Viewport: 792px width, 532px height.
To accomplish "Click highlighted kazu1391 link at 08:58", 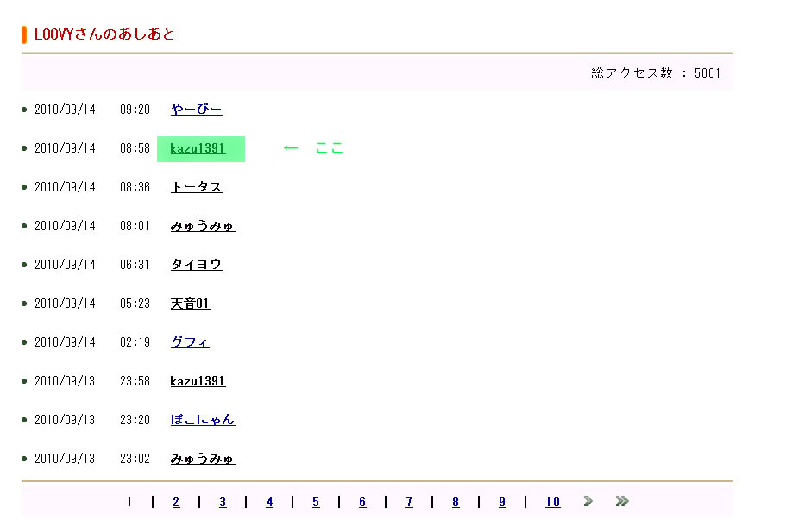I will click(198, 148).
